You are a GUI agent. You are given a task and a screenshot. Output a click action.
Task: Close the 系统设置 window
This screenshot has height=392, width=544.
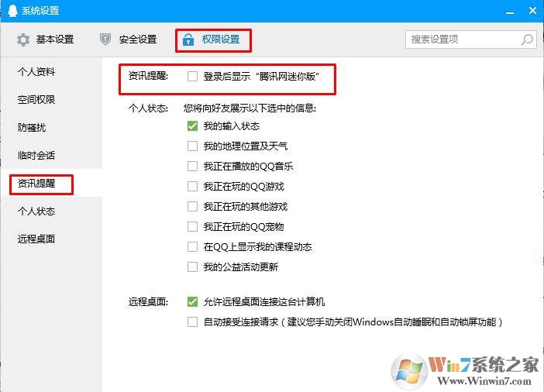532,11
